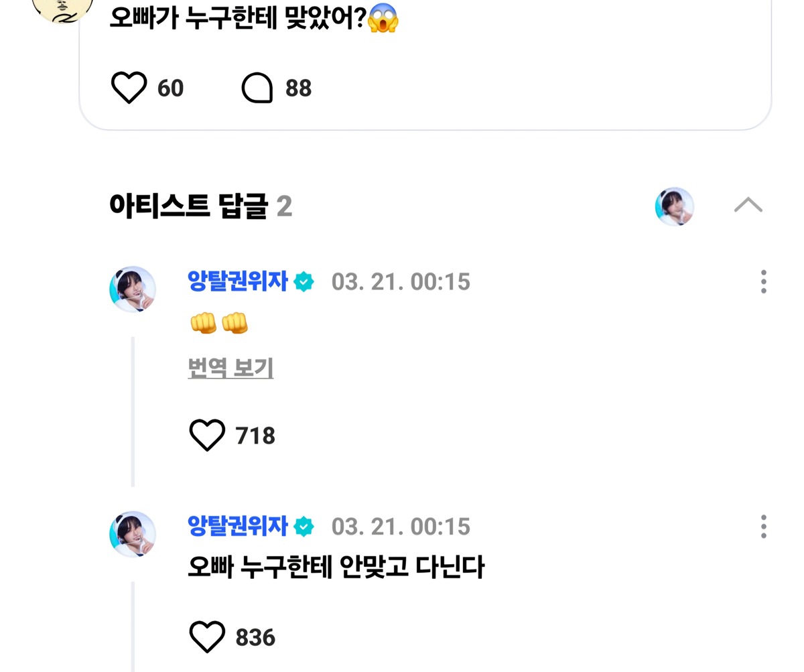The width and height of the screenshot is (804, 672).
Task: Open 앙탈권위자 username on second reply
Action: 237,526
